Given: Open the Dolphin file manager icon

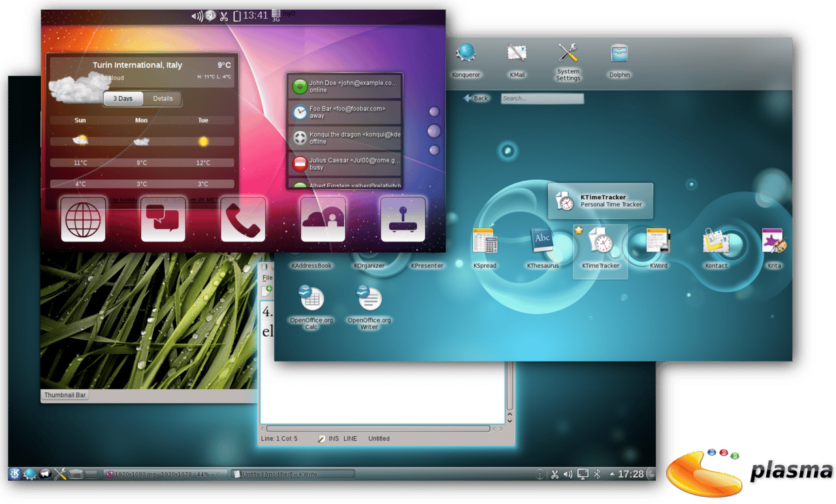Looking at the screenshot, I should [619, 59].
